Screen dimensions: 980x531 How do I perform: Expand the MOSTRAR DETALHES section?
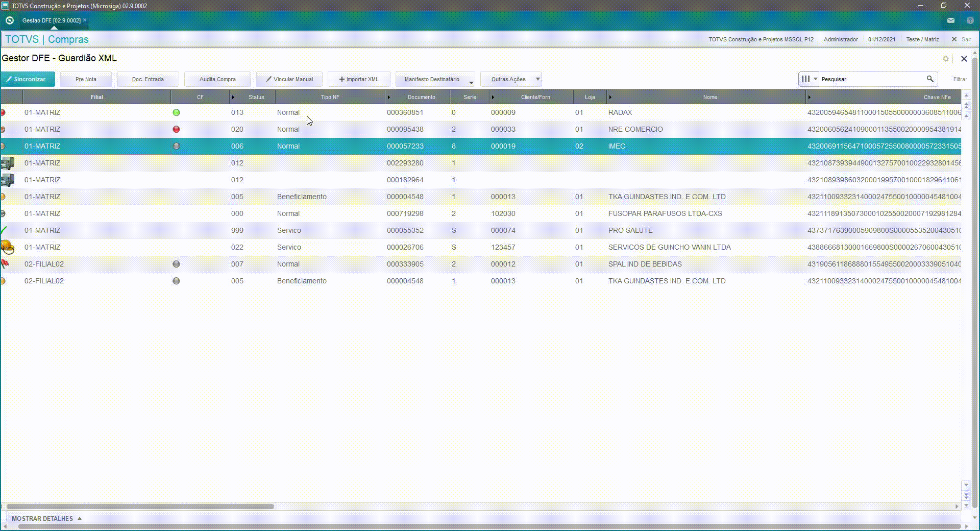coord(46,518)
